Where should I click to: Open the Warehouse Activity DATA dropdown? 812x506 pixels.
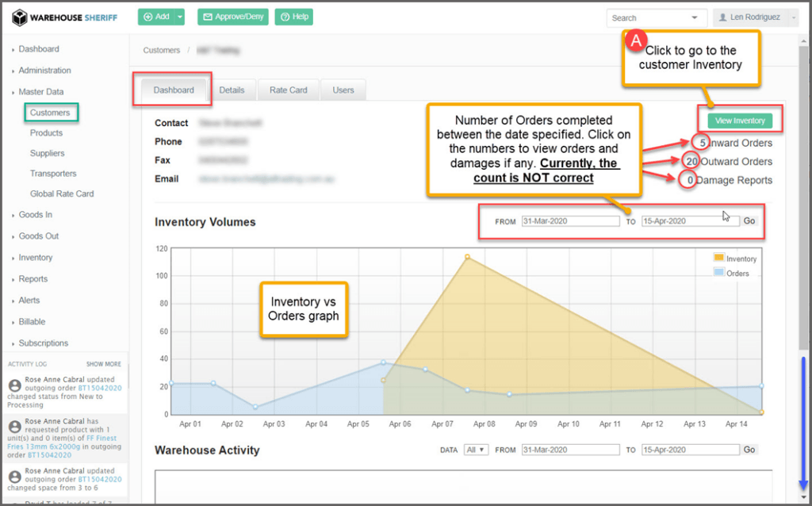click(x=477, y=450)
